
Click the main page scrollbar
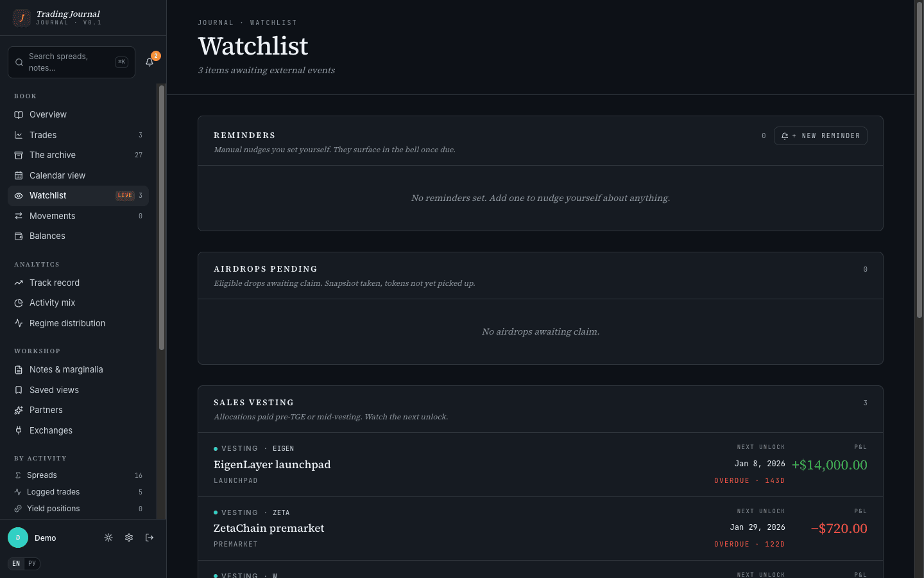point(919,161)
